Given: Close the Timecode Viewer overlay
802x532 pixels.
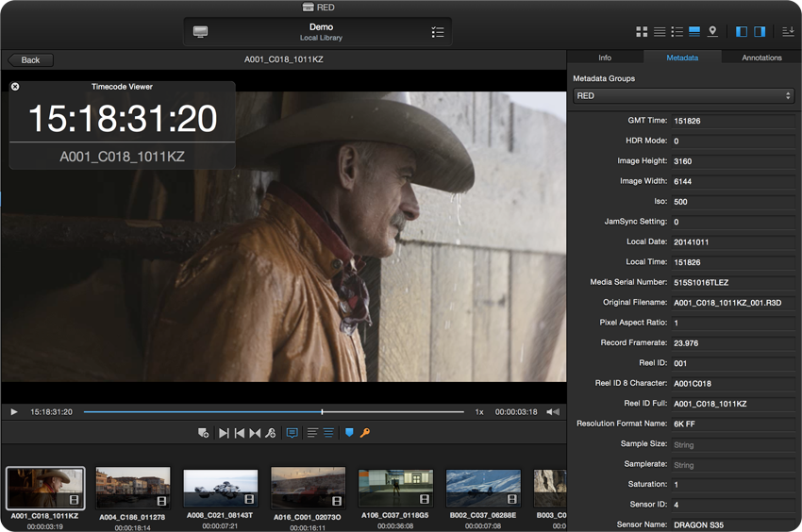Looking at the screenshot, I should [15, 87].
